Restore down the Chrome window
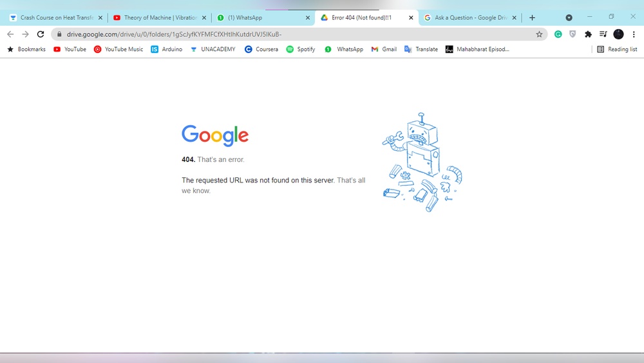This screenshot has width=644, height=363. click(611, 17)
